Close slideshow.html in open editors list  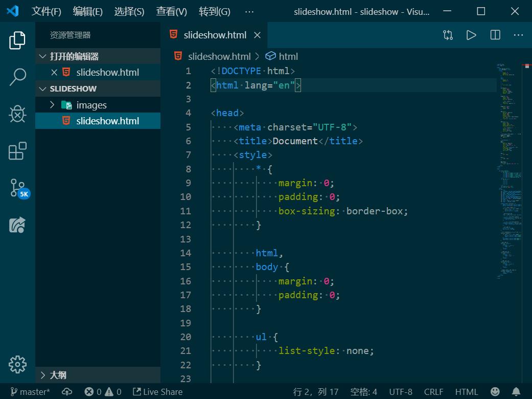click(54, 72)
